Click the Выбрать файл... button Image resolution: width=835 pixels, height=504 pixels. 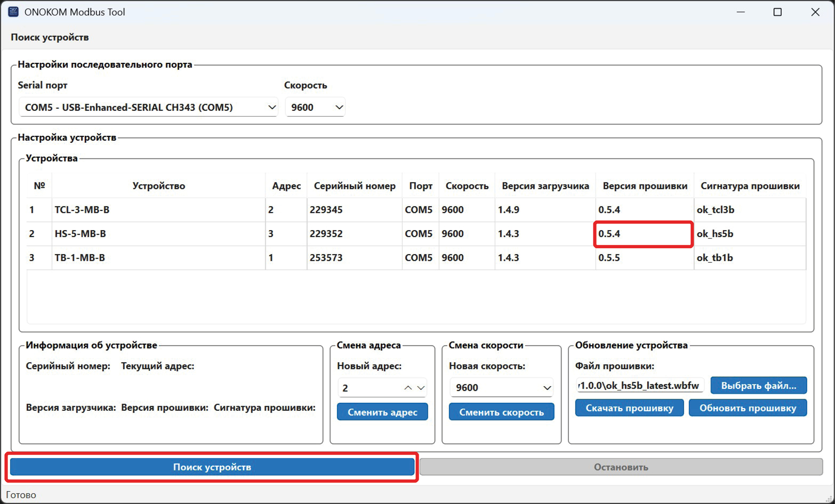tap(758, 386)
